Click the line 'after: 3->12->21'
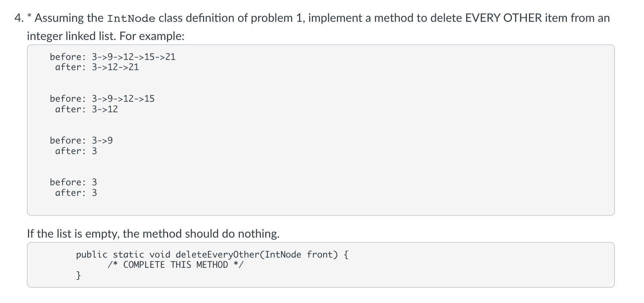Screen dimensions: 644x303 (x=97, y=67)
